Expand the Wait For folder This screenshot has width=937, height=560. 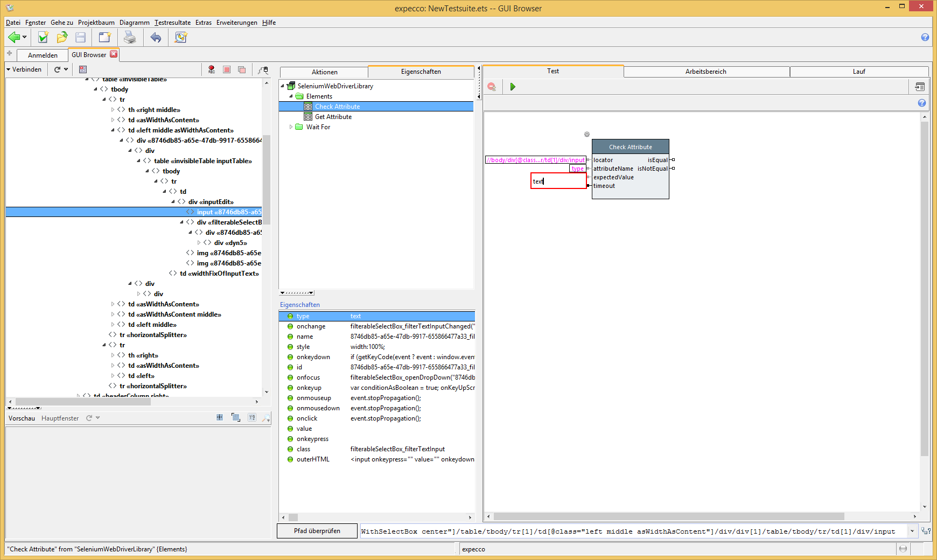291,127
